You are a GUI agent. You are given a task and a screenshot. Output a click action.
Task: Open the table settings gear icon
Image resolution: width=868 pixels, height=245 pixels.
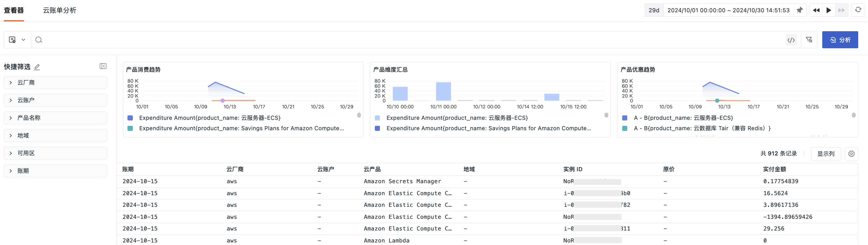pyautogui.click(x=851, y=154)
